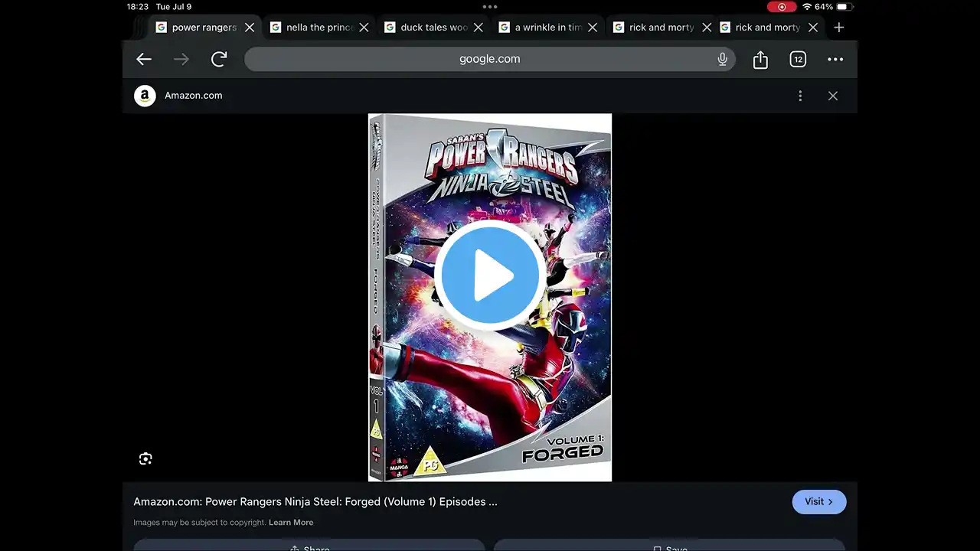
Task: Close the power rangers tab
Action: [250, 28]
